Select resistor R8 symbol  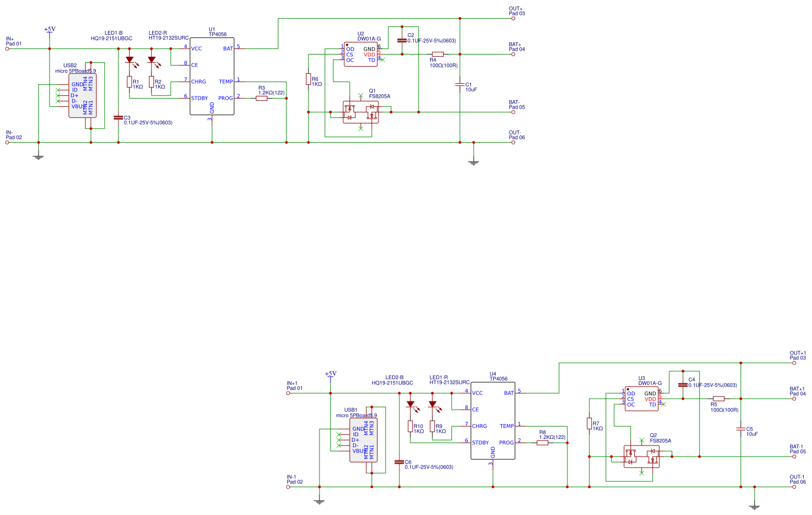(x=543, y=443)
